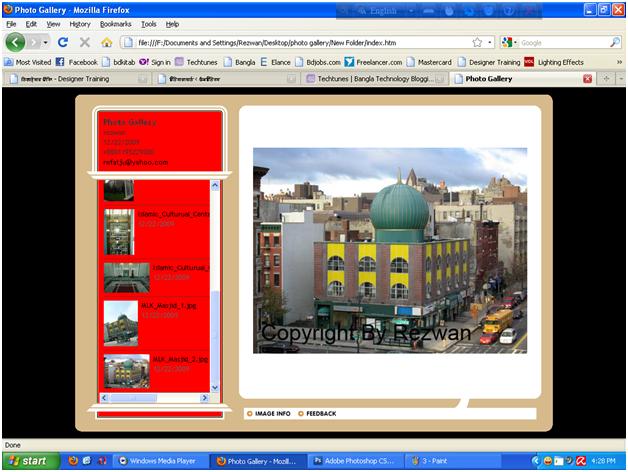Open the FEEDBACK panel
The height and width of the screenshot is (472, 628).
pos(317,414)
